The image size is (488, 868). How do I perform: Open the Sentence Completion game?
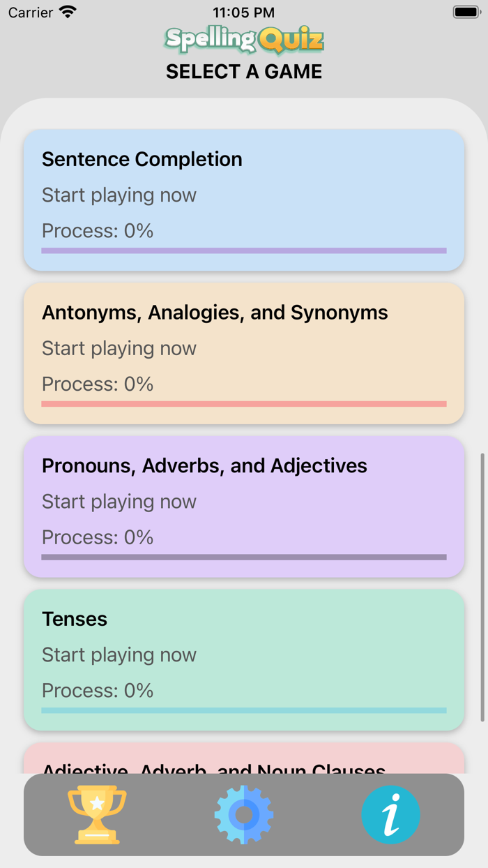pyautogui.click(x=244, y=199)
